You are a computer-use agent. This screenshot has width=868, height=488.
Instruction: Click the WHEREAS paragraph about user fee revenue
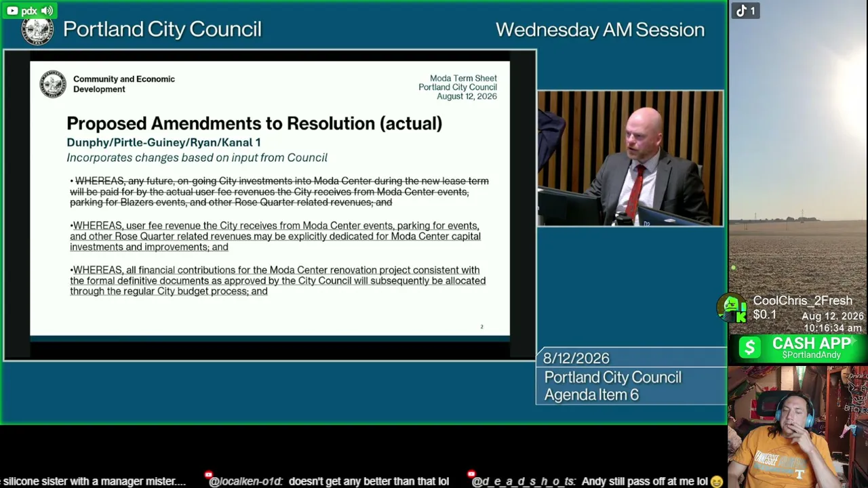(x=275, y=237)
